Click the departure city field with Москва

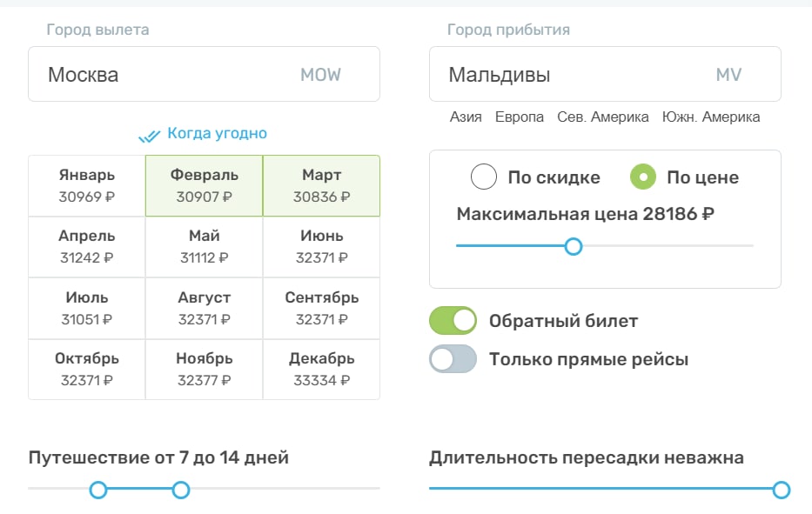tap(204, 75)
